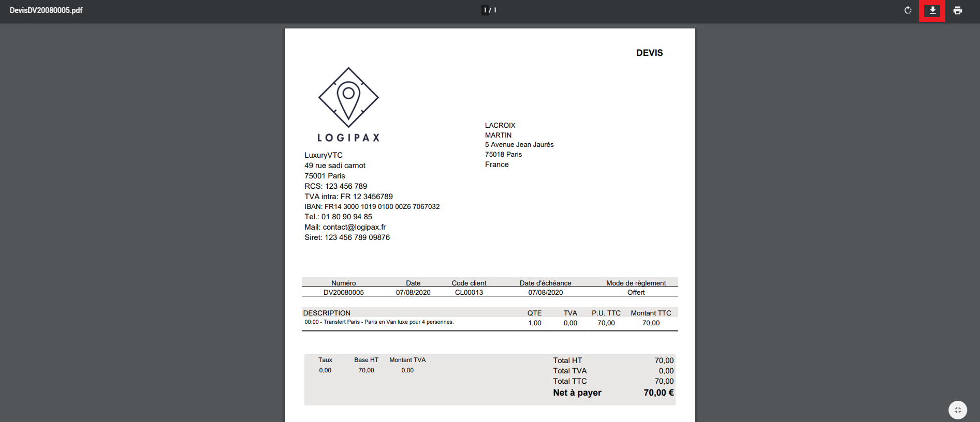Image resolution: width=980 pixels, height=422 pixels.
Task: Click the DevisDV20080005.pdf file title
Action: coord(46,10)
